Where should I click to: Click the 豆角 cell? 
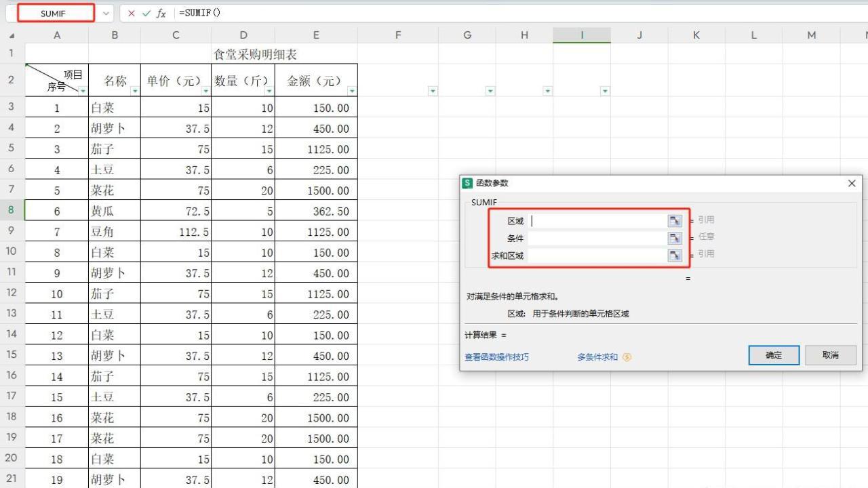pos(115,232)
